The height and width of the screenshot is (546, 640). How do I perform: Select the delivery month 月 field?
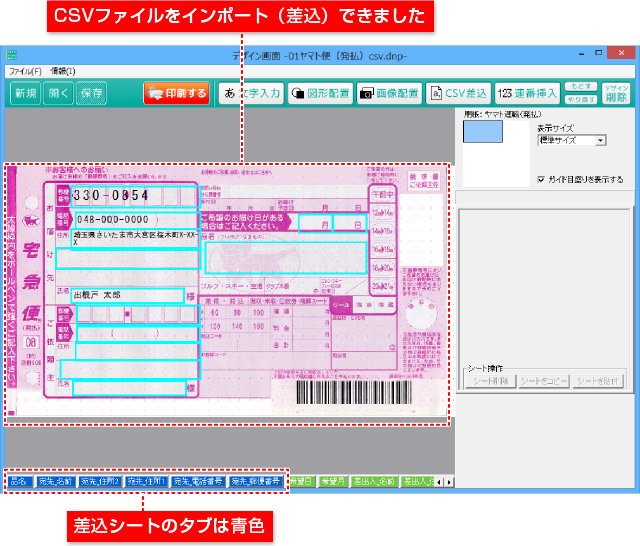pyautogui.click(x=315, y=224)
